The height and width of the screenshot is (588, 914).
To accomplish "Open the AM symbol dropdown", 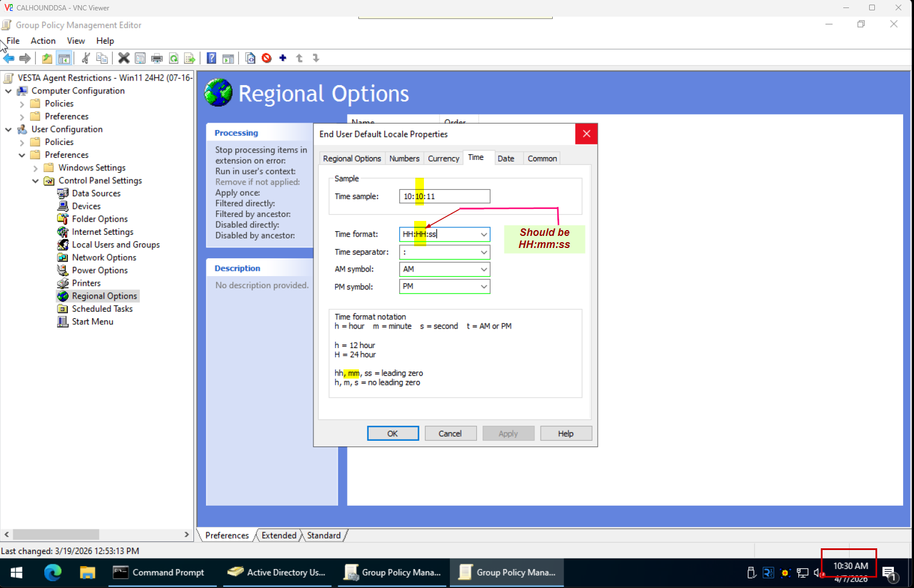I will point(484,269).
